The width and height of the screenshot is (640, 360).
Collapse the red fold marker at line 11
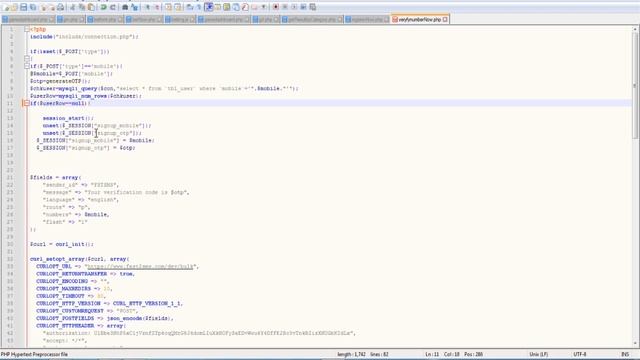[27, 103]
